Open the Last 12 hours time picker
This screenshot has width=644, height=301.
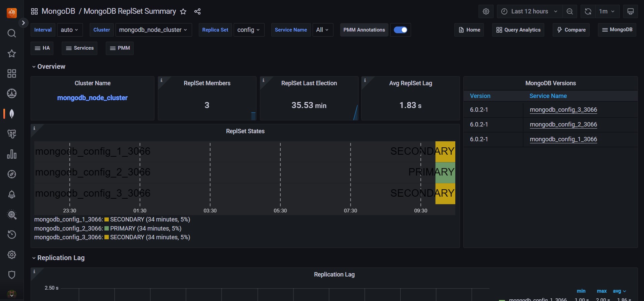(530, 11)
